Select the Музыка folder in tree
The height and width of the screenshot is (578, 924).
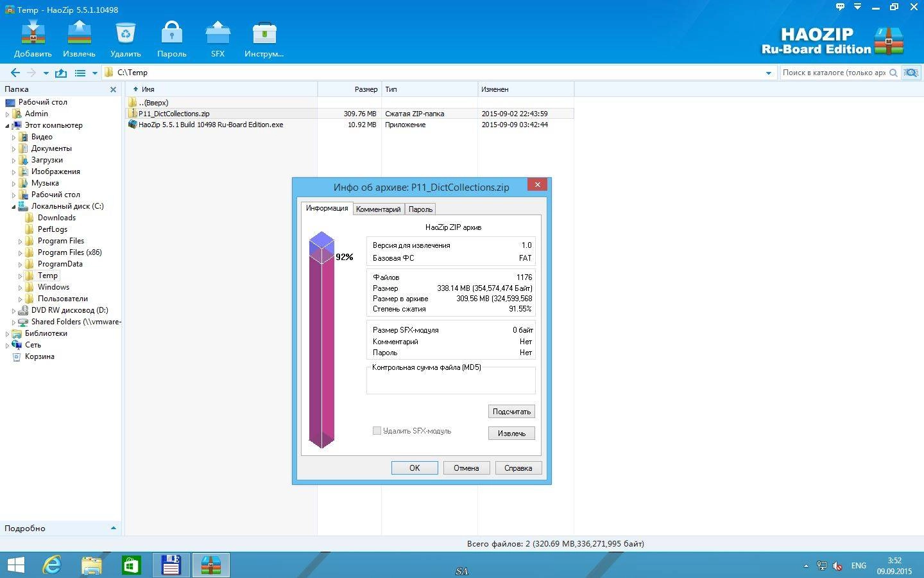pos(45,183)
